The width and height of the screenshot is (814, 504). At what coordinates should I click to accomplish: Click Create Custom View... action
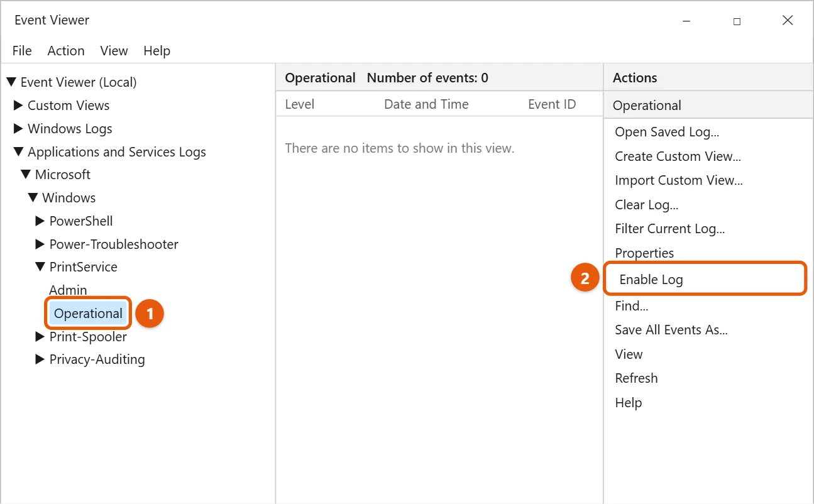click(x=678, y=156)
